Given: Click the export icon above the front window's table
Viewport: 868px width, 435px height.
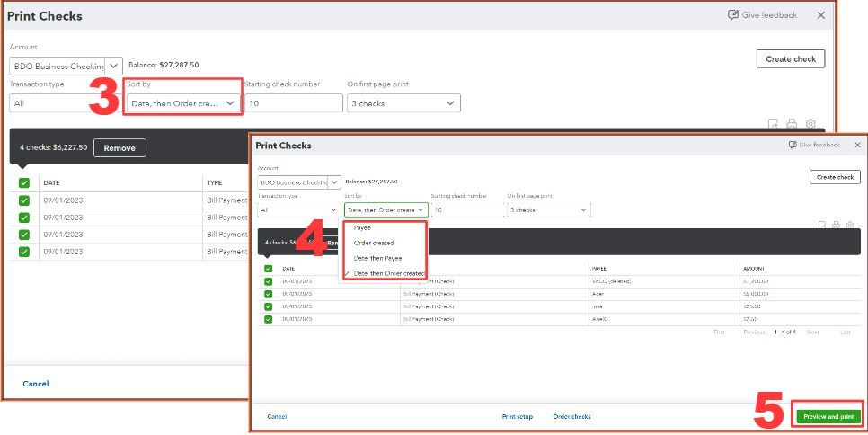Looking at the screenshot, I should point(822,225).
